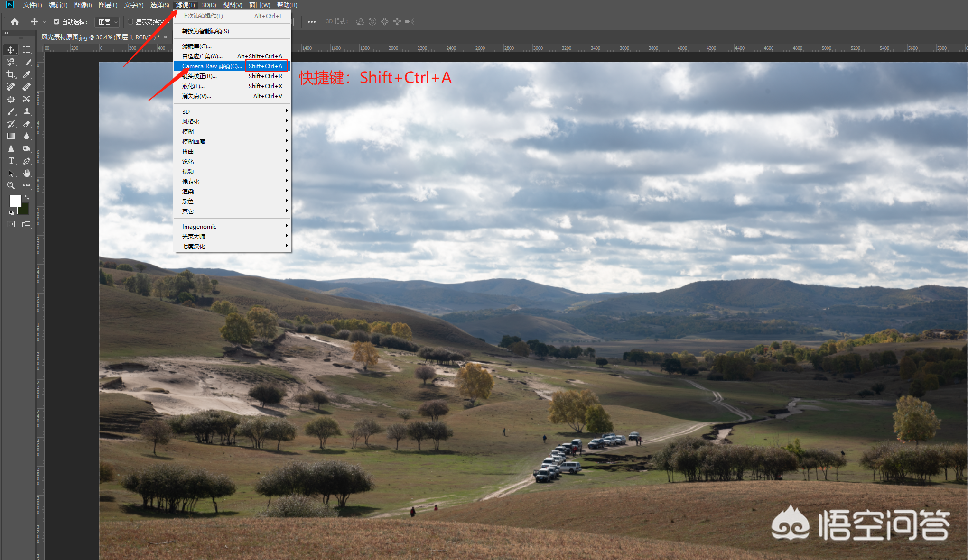The image size is (968, 560).
Task: Choose Camera Raw 滤镜 menu entry
Action: coord(211,66)
